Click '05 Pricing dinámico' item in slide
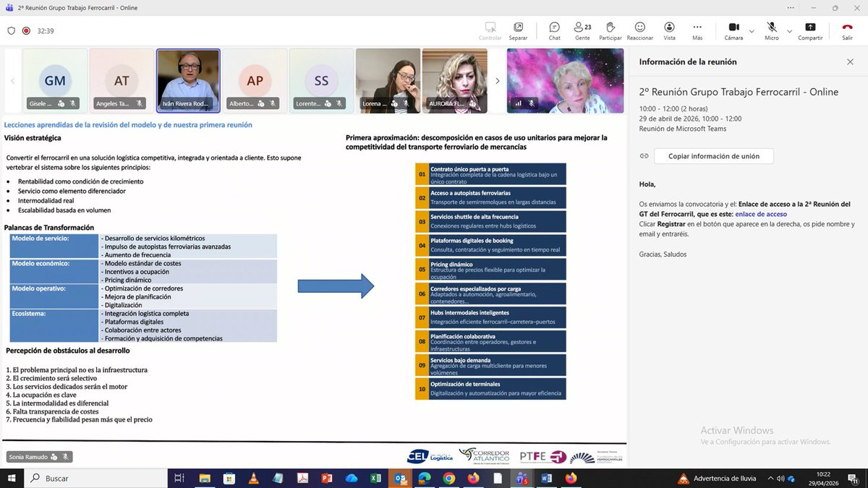868x488 pixels. pyautogui.click(x=490, y=270)
